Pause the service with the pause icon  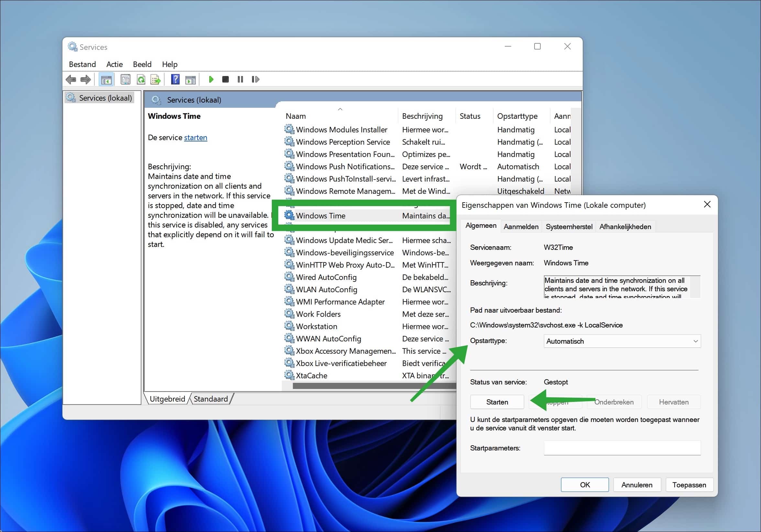click(x=240, y=79)
